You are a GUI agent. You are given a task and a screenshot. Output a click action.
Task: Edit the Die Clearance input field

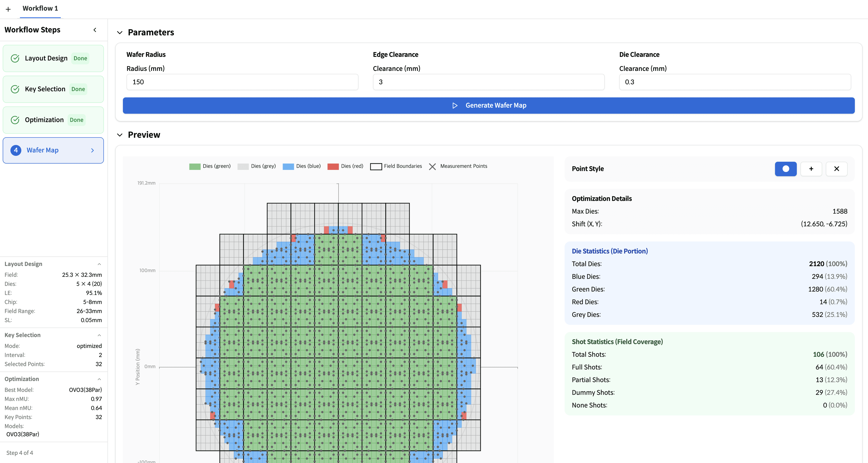click(x=735, y=82)
